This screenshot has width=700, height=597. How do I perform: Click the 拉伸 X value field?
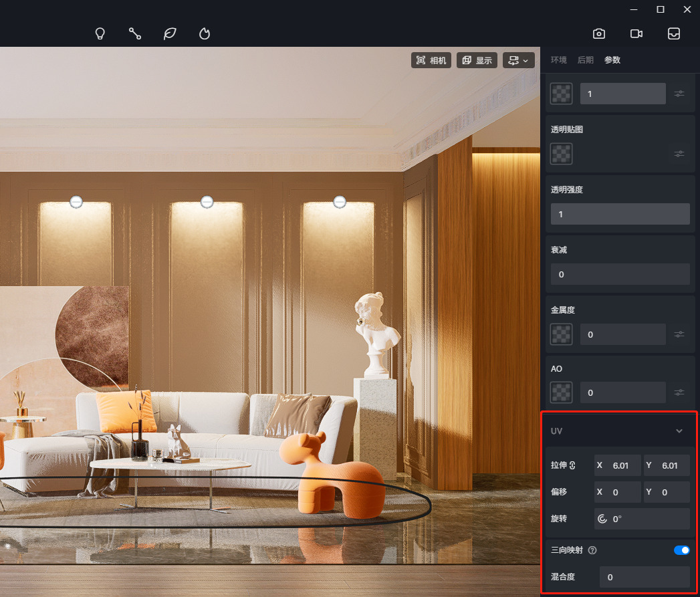coord(617,465)
